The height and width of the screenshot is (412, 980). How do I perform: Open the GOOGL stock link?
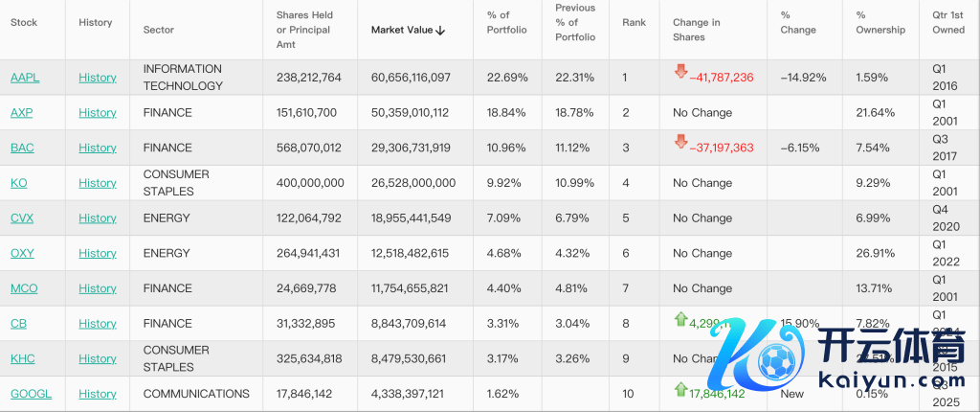[31, 394]
